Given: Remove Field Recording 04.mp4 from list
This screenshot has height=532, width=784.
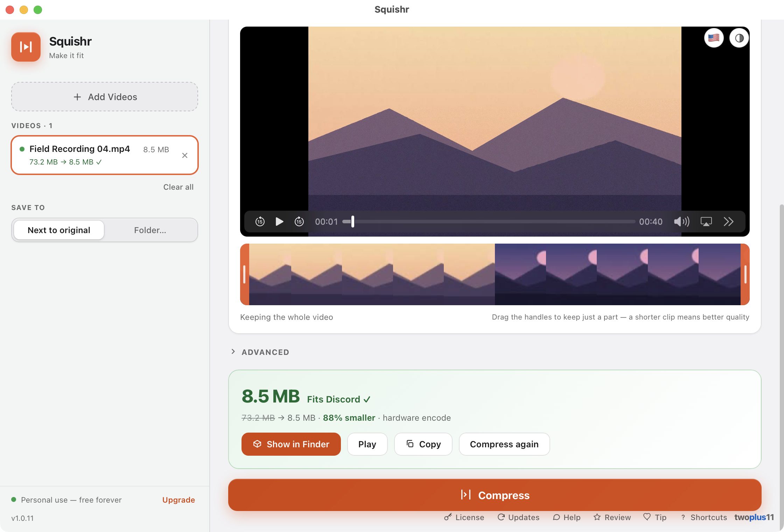Looking at the screenshot, I should click(x=185, y=155).
